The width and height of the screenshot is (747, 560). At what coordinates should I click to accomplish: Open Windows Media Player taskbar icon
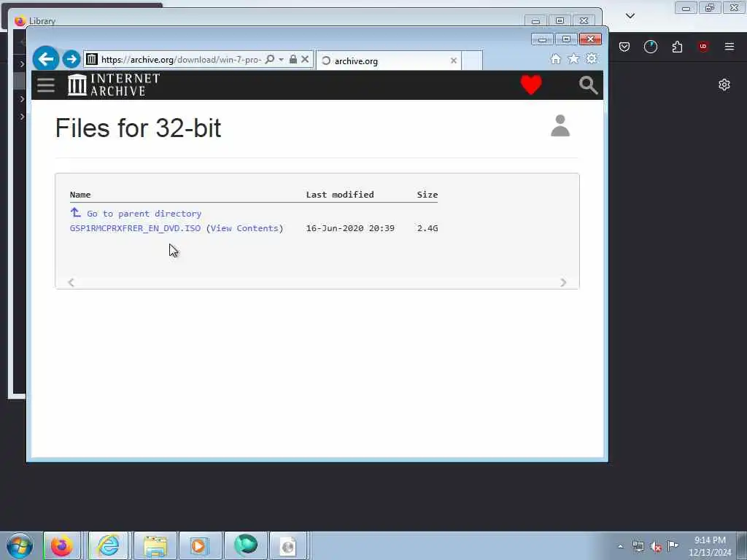click(x=200, y=545)
